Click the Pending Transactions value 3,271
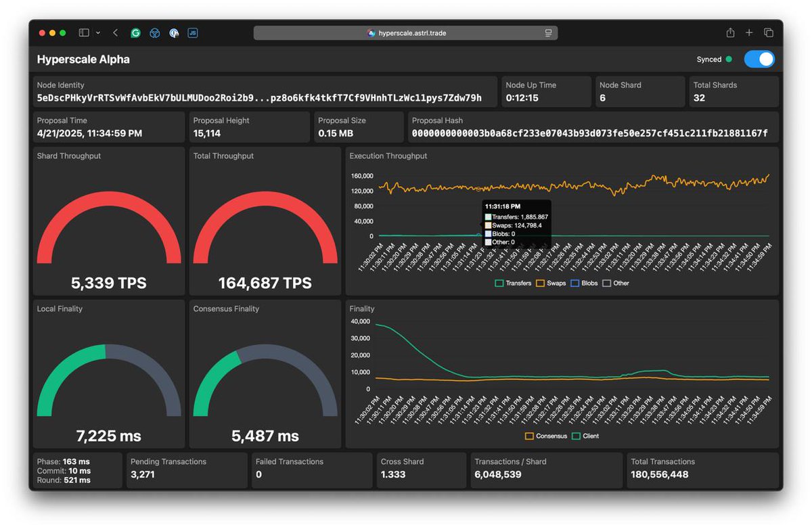This screenshot has width=812, height=529. click(143, 474)
